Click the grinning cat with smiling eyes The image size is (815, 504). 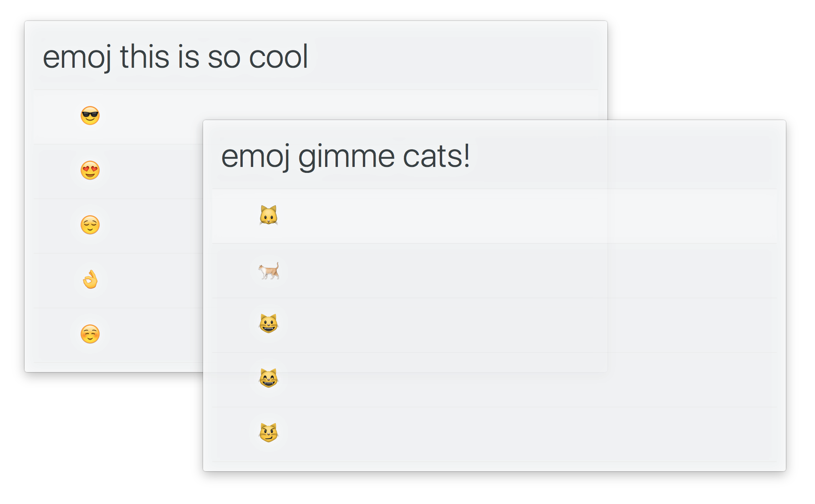(269, 378)
